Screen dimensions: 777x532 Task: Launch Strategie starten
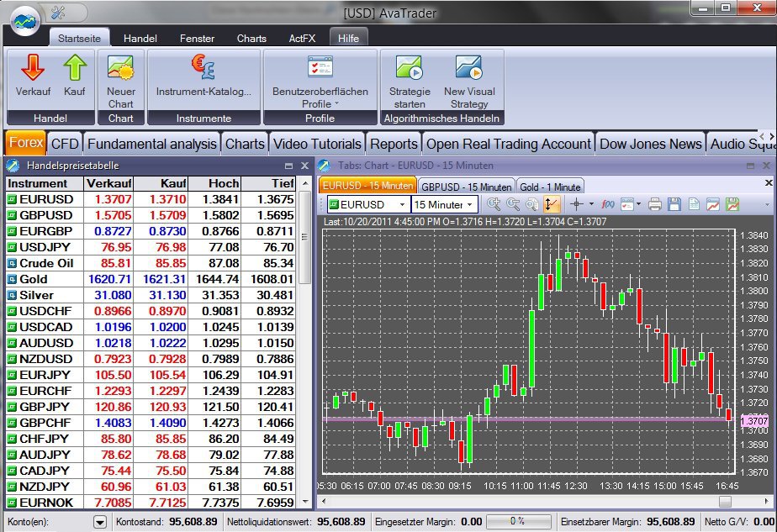410,82
